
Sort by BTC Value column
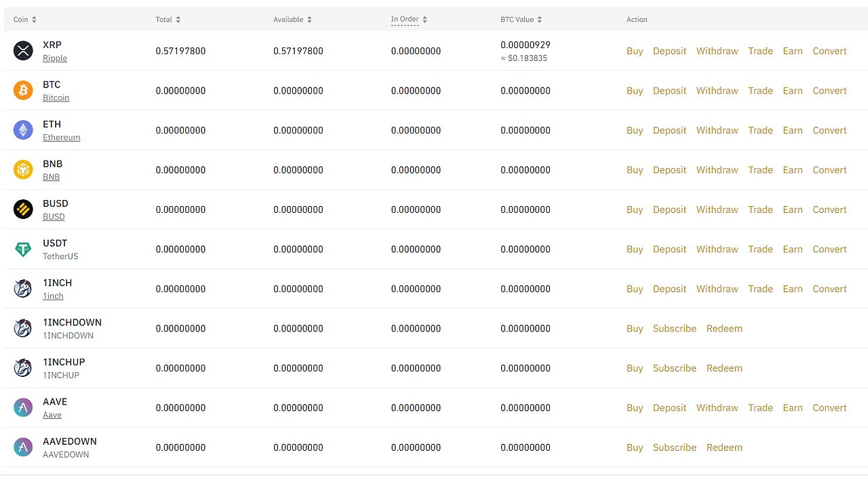(521, 20)
